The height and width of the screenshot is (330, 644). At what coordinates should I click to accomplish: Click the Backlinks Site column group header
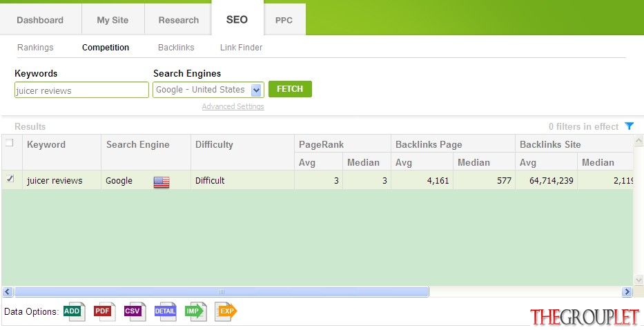pos(574,144)
